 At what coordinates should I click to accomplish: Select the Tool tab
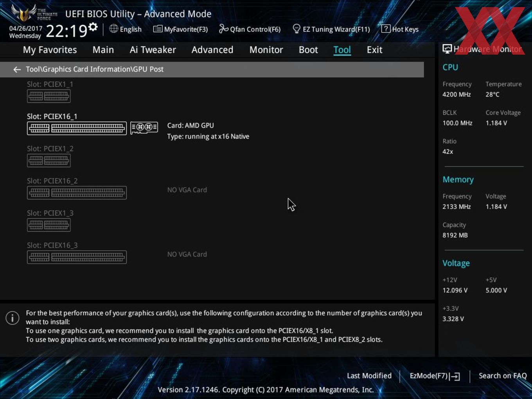[x=342, y=50]
